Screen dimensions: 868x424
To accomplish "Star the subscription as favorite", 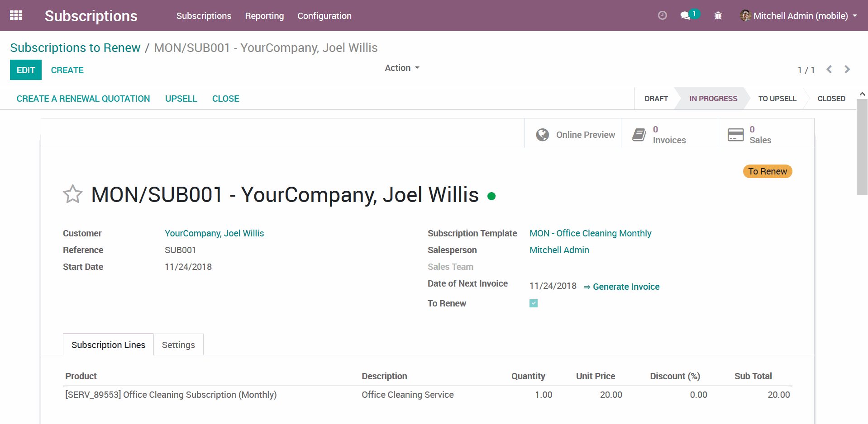I will pyautogui.click(x=72, y=194).
